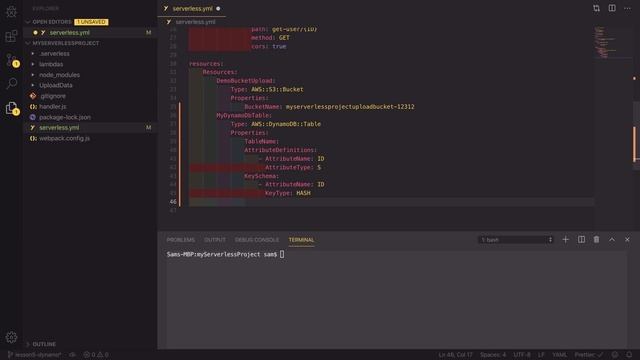Viewport: 640px width, 360px height.
Task: Click the AttributeType: S line
Action: [x=293, y=167]
